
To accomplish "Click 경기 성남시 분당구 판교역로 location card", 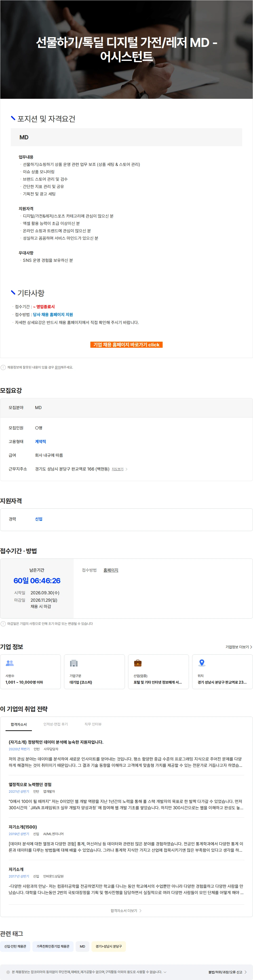I will (222, 672).
